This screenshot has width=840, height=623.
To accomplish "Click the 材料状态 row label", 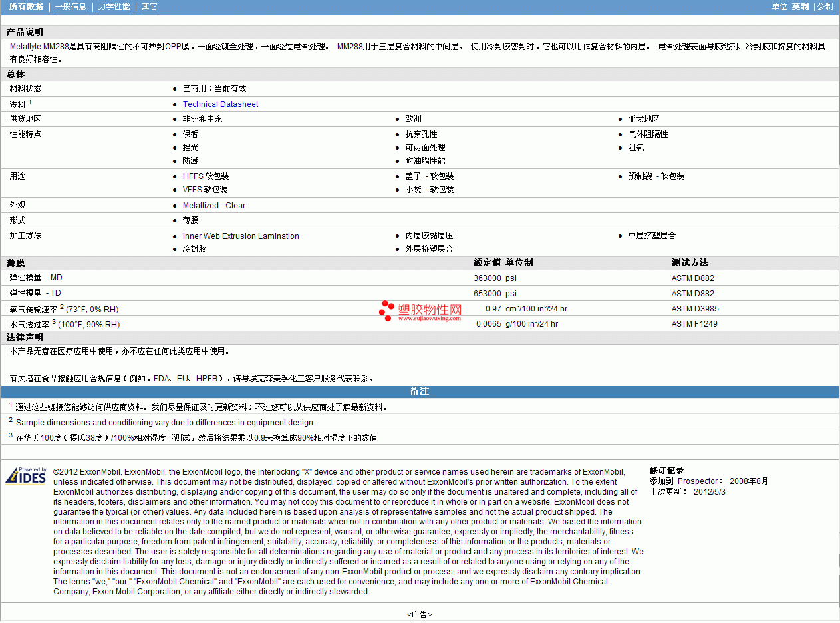I will point(25,89).
